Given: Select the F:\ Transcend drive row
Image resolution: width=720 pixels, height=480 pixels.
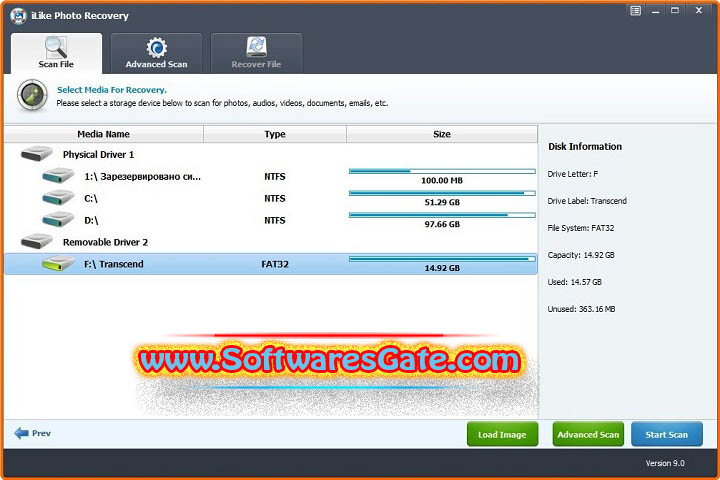Looking at the screenshot, I should click(271, 264).
